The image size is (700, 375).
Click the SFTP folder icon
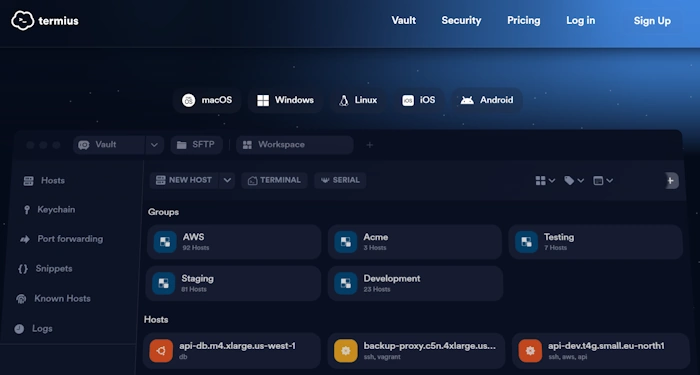pyautogui.click(x=182, y=145)
